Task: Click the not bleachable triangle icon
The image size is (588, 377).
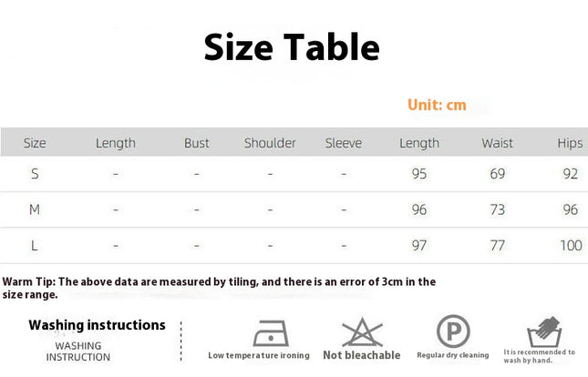Action: pos(362,332)
